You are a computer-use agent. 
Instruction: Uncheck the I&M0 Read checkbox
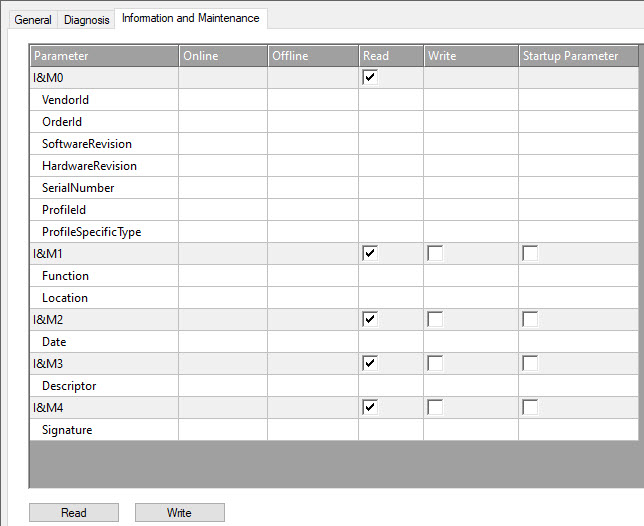click(x=371, y=78)
